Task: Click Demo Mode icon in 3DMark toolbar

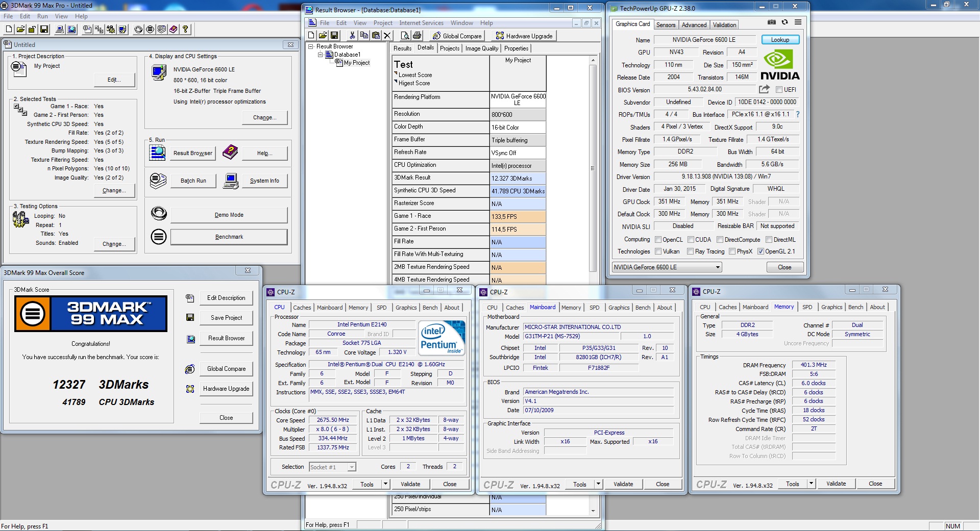Action: (x=138, y=29)
